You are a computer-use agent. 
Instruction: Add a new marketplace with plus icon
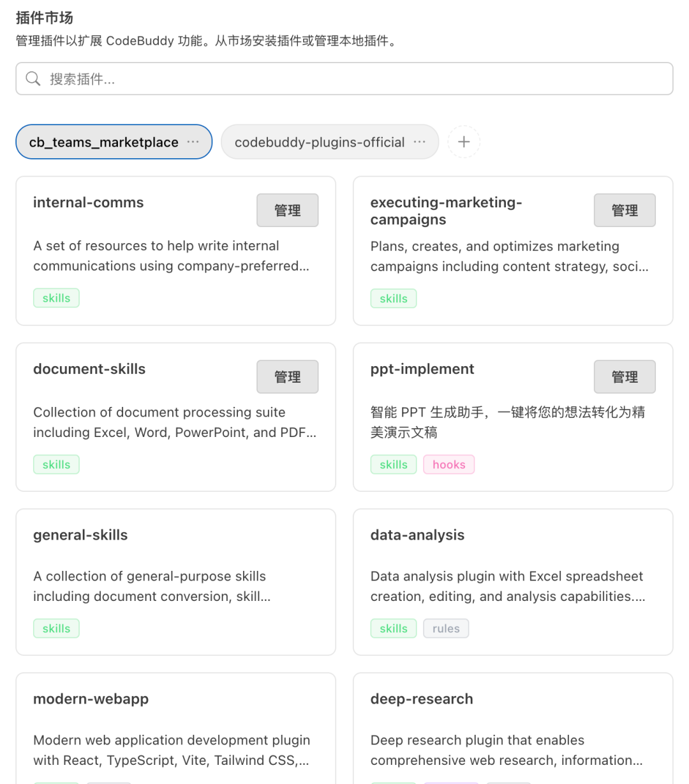tap(464, 142)
